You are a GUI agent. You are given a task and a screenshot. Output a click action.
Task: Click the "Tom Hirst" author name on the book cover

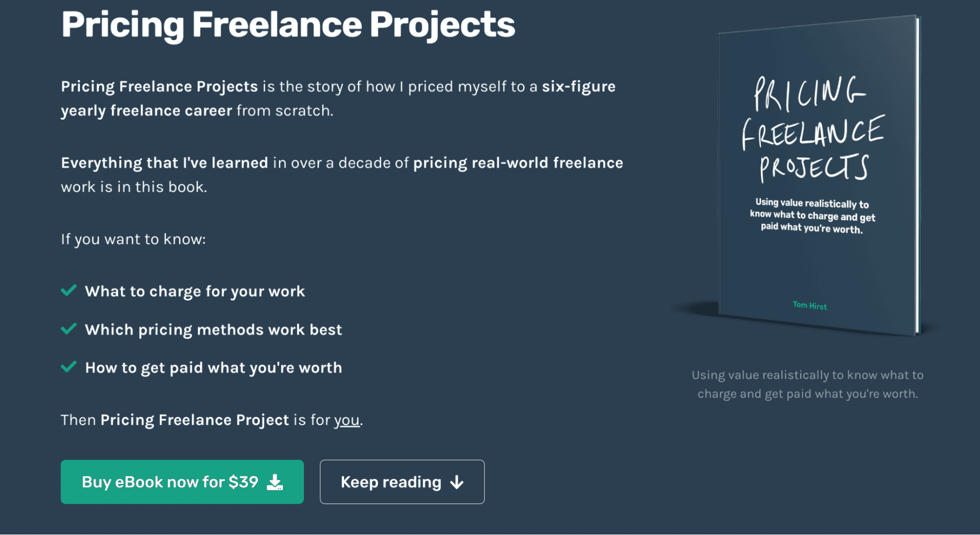pos(809,306)
